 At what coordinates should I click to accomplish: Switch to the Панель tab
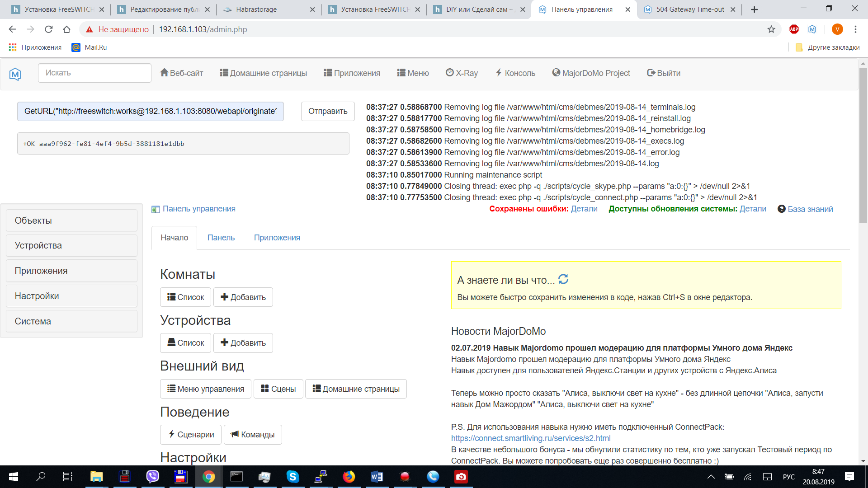point(221,238)
